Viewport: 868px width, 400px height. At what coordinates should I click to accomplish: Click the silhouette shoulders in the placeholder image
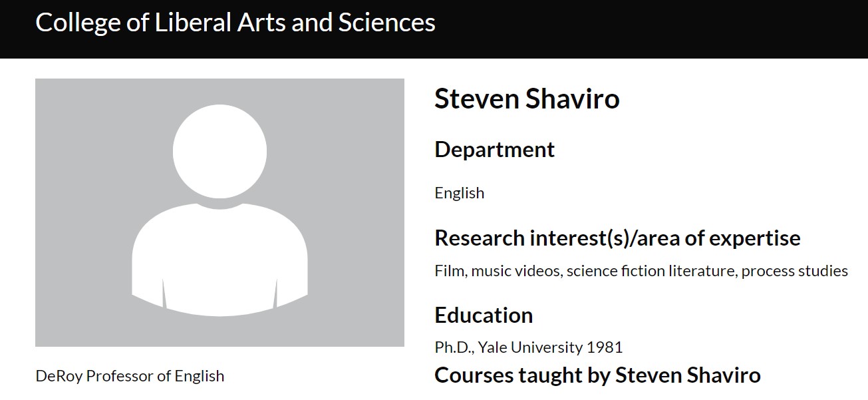[219, 260]
